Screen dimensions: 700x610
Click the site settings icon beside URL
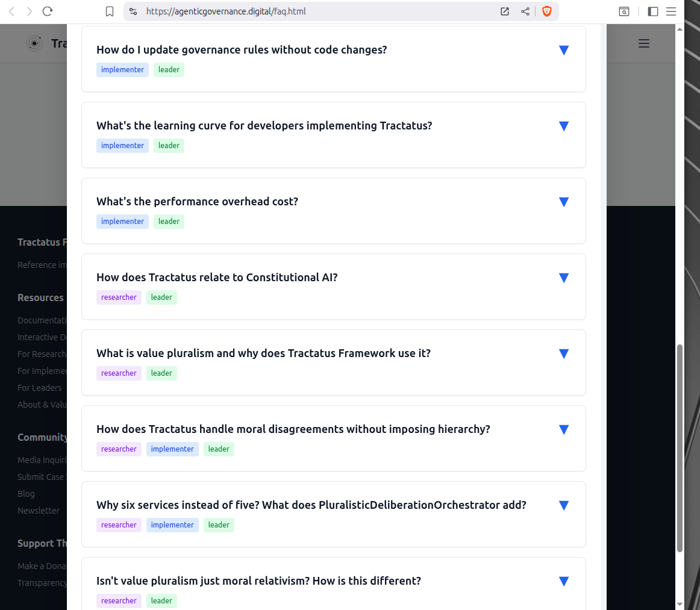pos(134,11)
